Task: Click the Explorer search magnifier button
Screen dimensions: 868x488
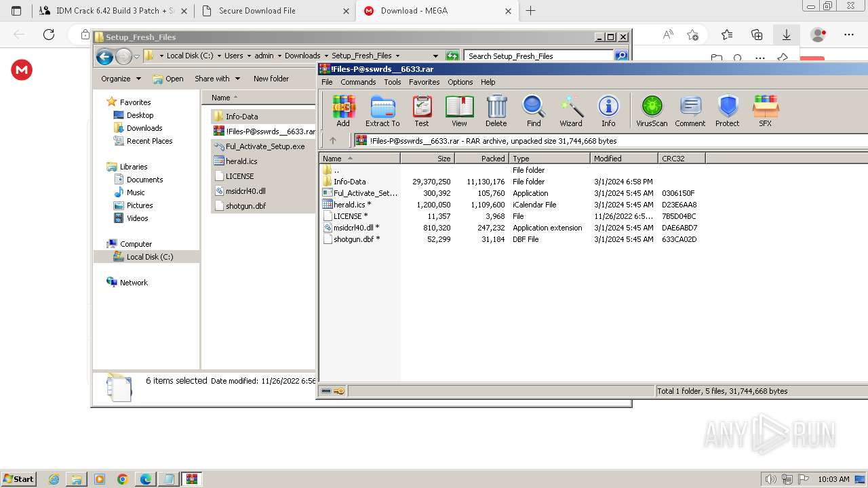Action: tap(621, 56)
